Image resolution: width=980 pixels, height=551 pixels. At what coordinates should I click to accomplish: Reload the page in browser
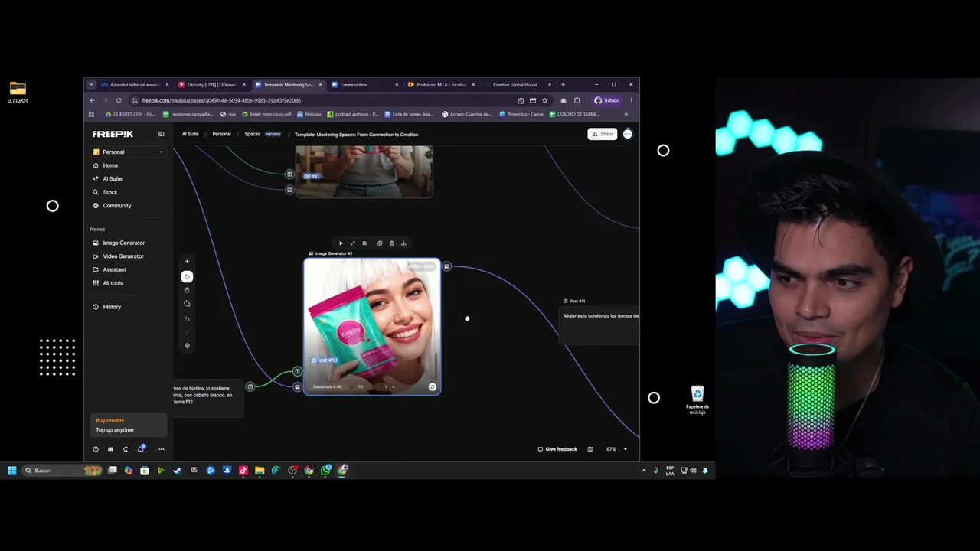click(119, 100)
